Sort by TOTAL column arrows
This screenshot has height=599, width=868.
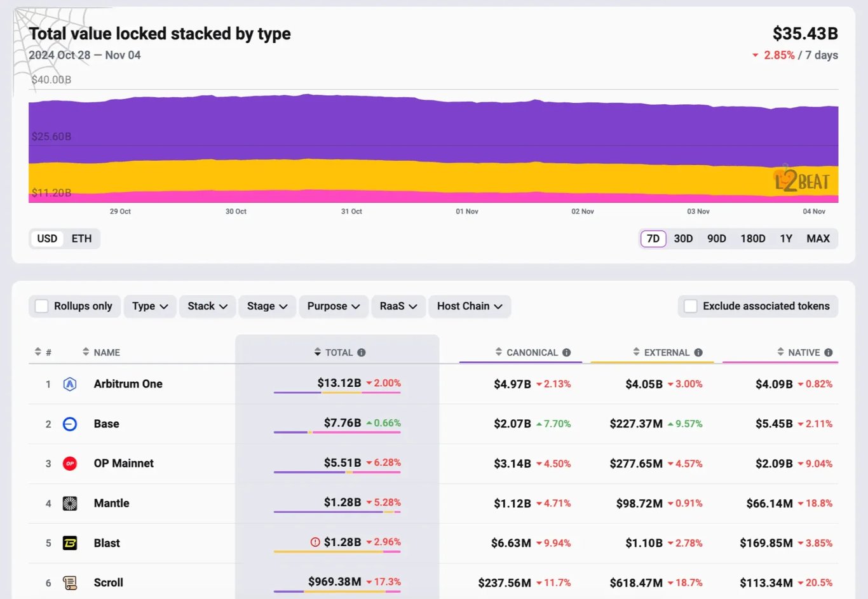click(318, 352)
